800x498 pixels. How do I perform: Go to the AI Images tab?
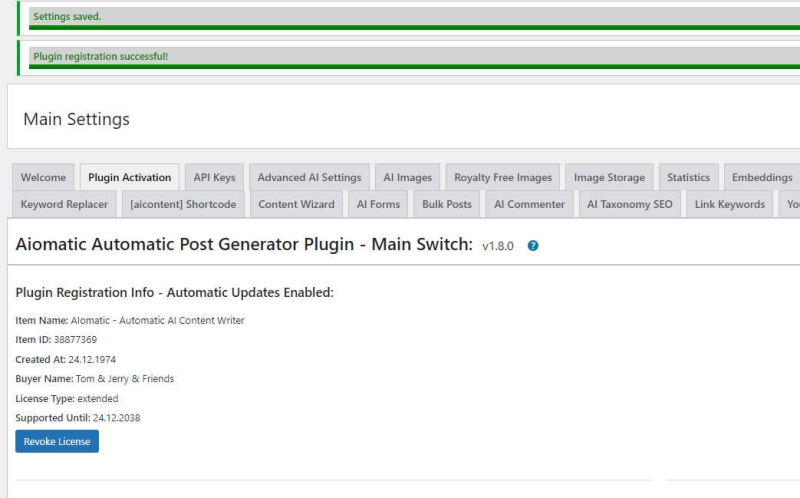tap(408, 177)
